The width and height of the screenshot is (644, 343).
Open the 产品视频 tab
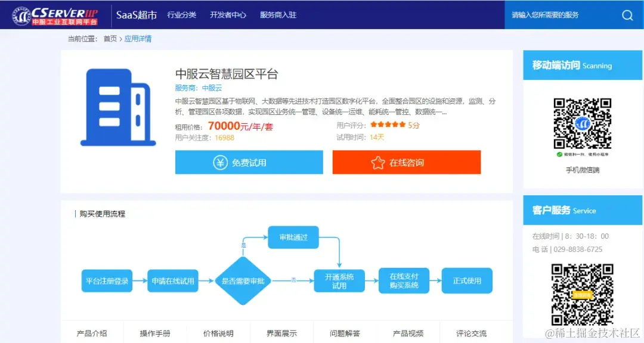click(x=408, y=333)
